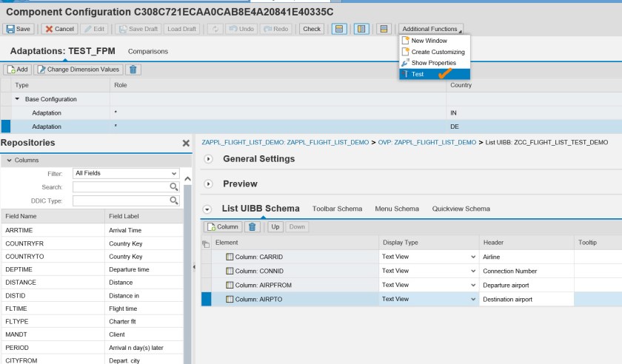Select the DE Adaptation row selector
This screenshot has height=364, width=622.
coord(5,127)
